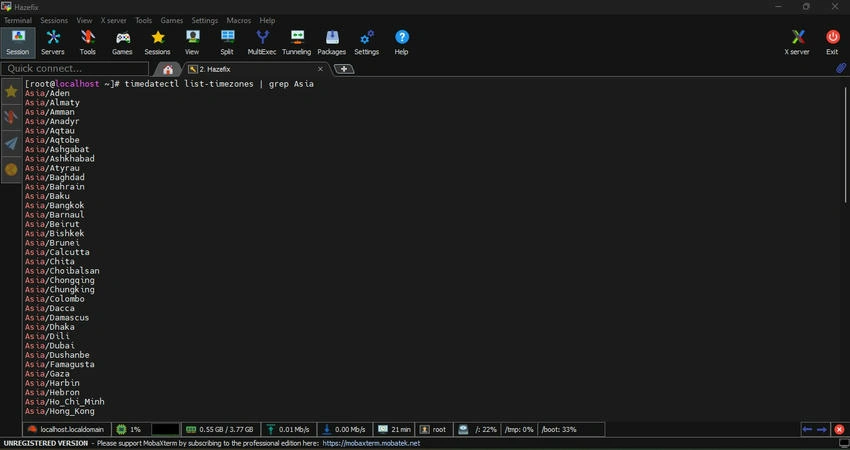
Task: Click the Asia/Dubai line
Action: pos(50,345)
